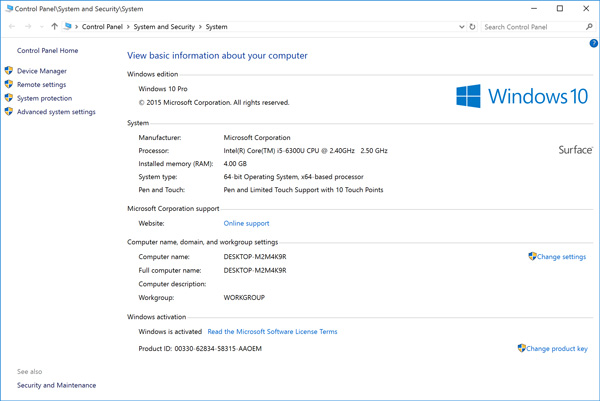Minimize the System window
The width and height of the screenshot is (600, 401).
tap(534, 8)
